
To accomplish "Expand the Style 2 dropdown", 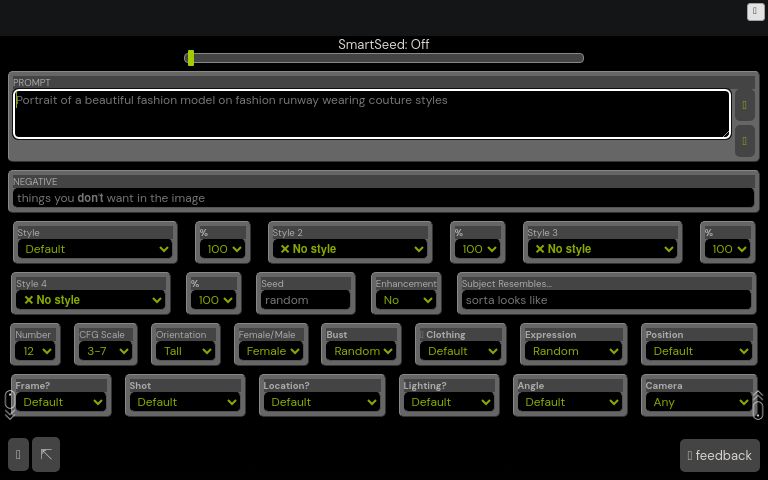I will 350,249.
